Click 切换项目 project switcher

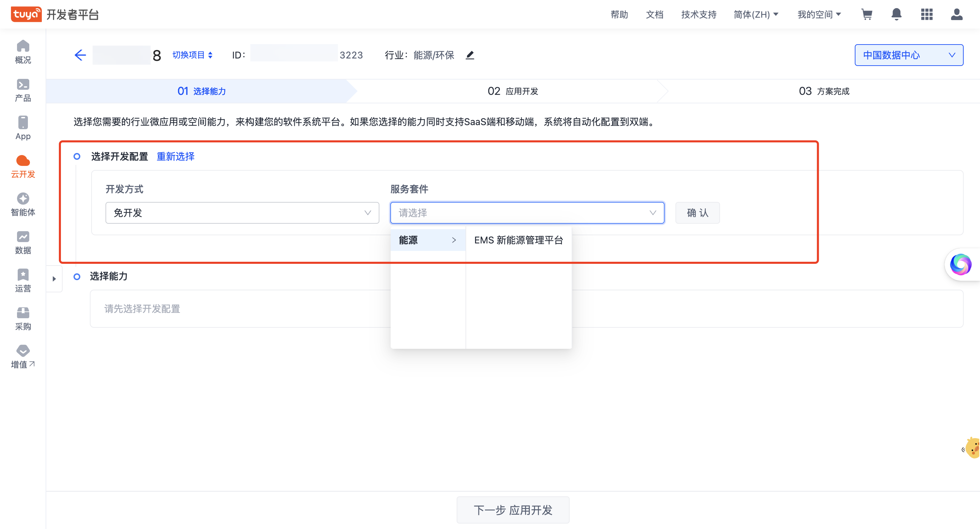(x=192, y=55)
